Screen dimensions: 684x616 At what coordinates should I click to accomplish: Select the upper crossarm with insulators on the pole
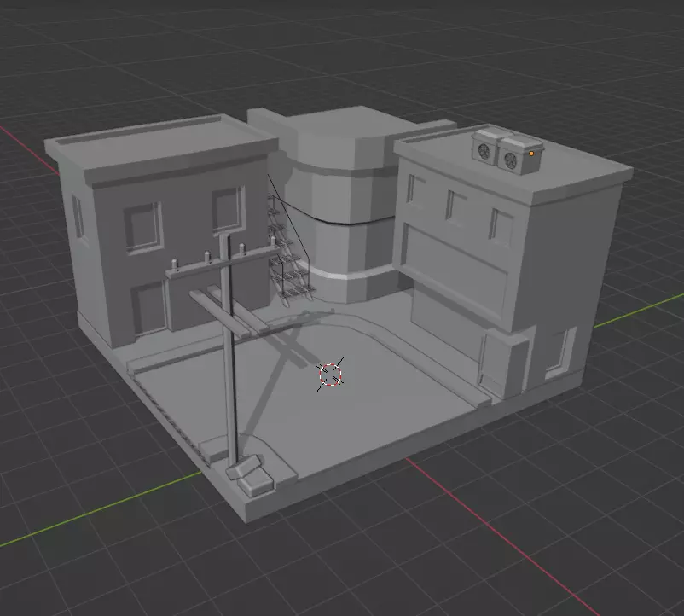[220, 261]
